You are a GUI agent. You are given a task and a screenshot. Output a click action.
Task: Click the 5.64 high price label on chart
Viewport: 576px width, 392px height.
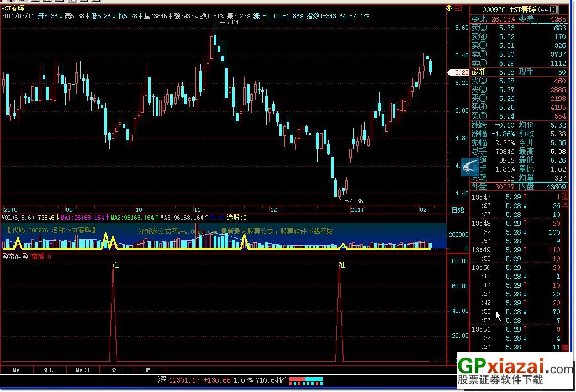232,23
